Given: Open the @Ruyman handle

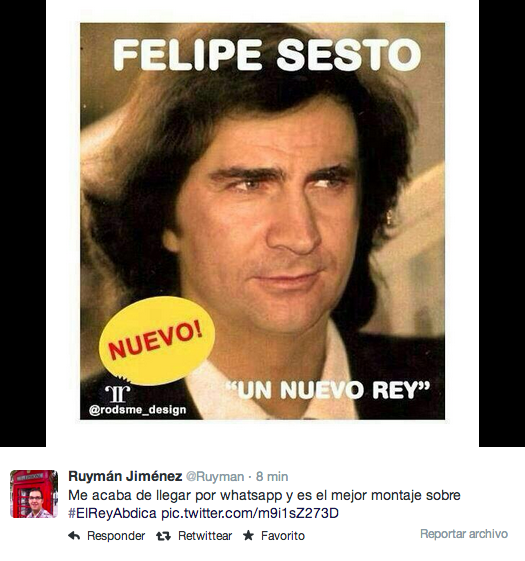Looking at the screenshot, I should point(215,477).
